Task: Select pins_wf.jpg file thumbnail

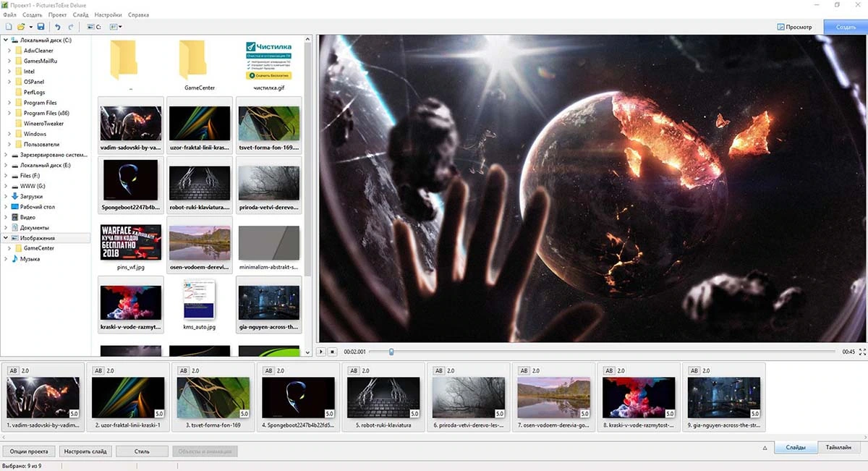Action: [x=131, y=242]
